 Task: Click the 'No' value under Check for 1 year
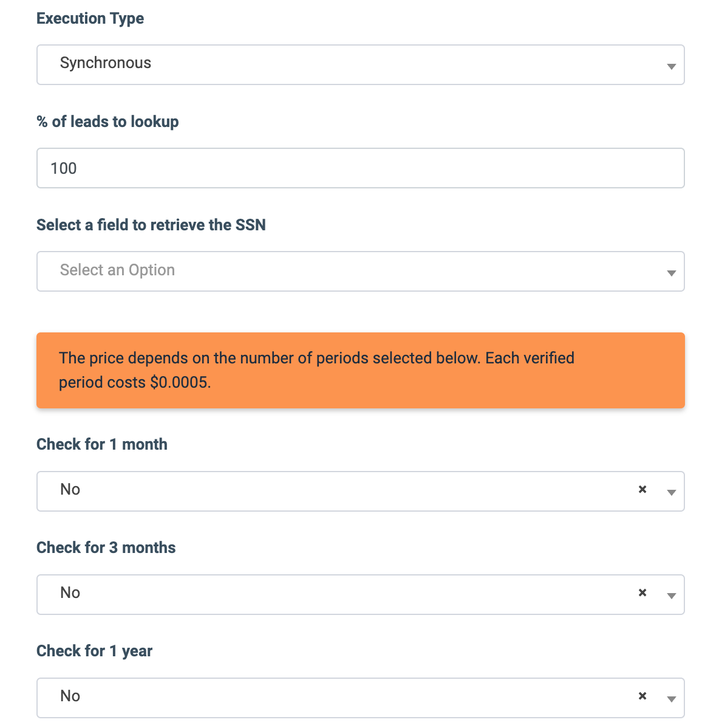pos(70,696)
